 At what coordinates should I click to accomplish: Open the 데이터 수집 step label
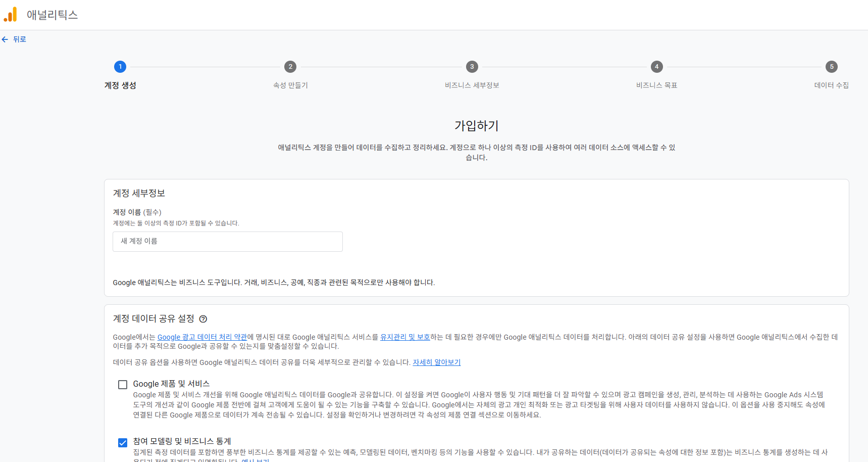(x=832, y=85)
